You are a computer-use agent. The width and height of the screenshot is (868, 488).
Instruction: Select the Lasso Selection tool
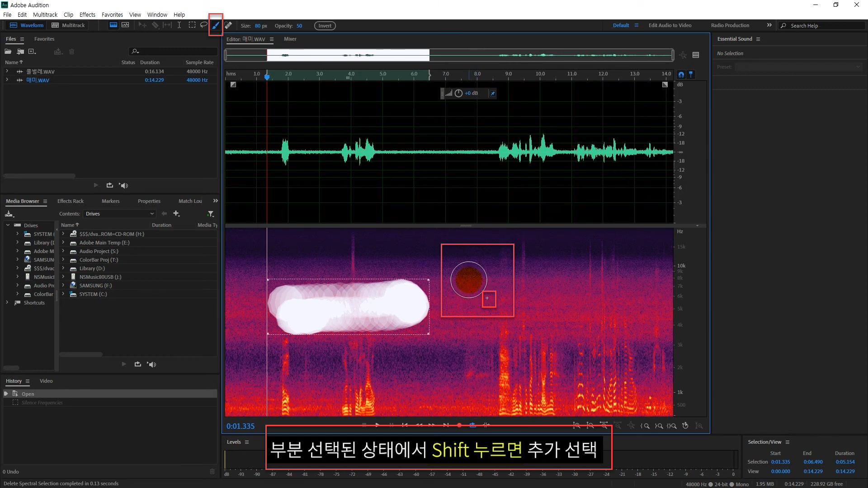pyautogui.click(x=204, y=25)
